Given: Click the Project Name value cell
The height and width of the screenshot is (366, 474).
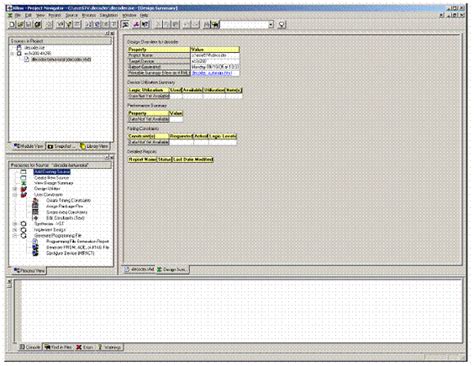Looking at the screenshot, I should point(215,55).
